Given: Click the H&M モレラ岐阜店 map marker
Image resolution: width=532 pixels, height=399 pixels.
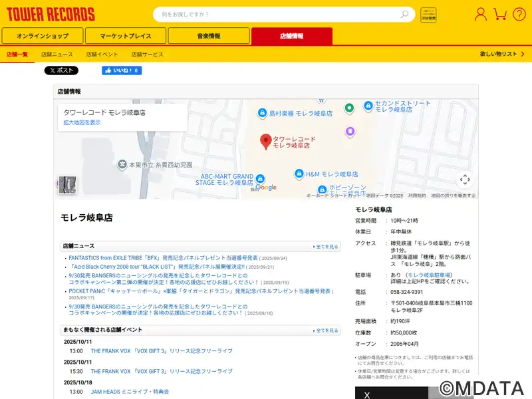Looking at the screenshot, I should point(299,174).
